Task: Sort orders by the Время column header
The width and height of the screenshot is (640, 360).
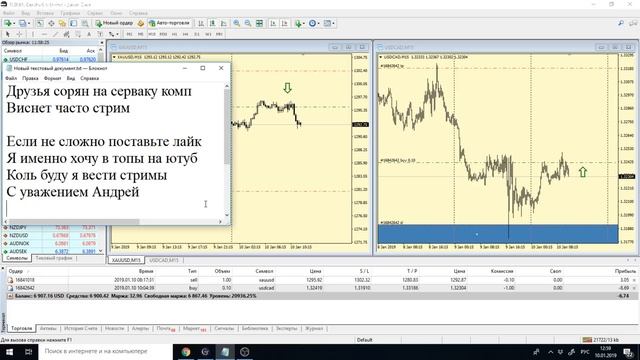Action: (x=146, y=271)
